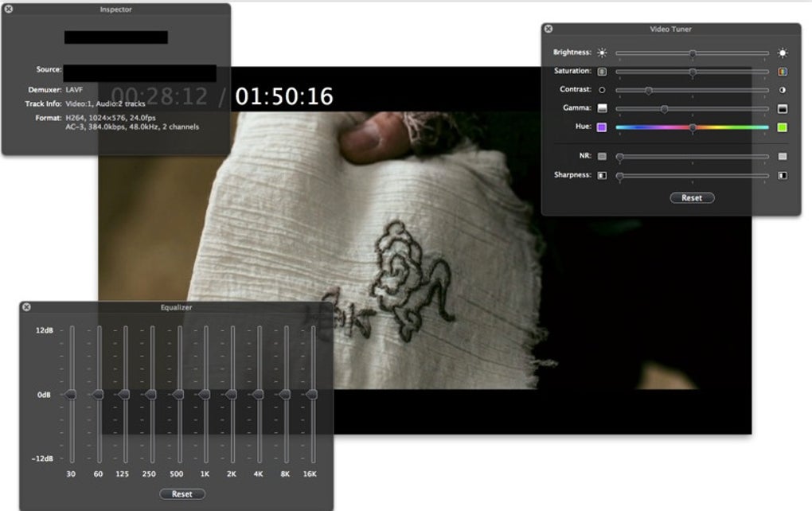The image size is (812, 511).
Task: Click the 4K equalizer slider knob
Action: point(258,395)
